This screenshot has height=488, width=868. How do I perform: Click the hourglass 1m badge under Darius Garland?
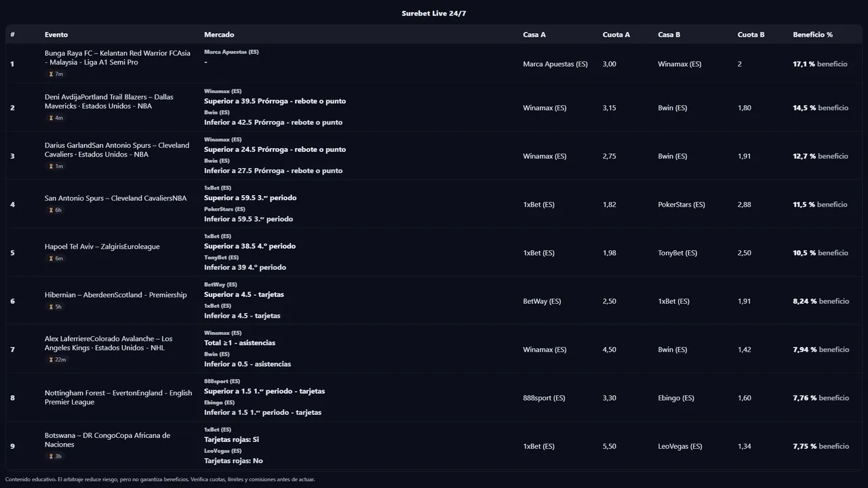click(x=56, y=166)
